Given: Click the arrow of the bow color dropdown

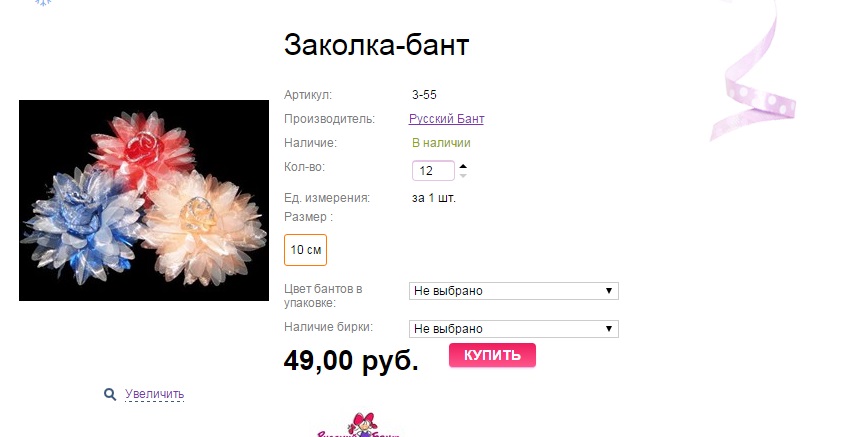Looking at the screenshot, I should [608, 291].
